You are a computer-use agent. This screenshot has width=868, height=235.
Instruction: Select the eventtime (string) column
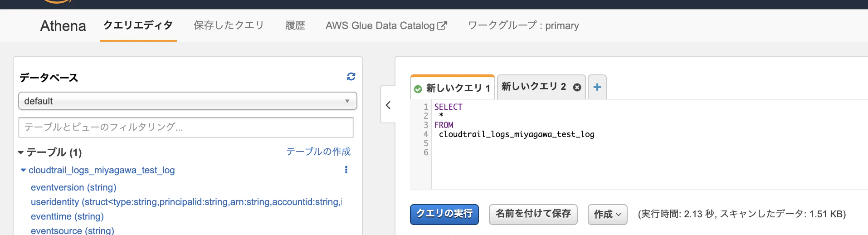(67, 216)
